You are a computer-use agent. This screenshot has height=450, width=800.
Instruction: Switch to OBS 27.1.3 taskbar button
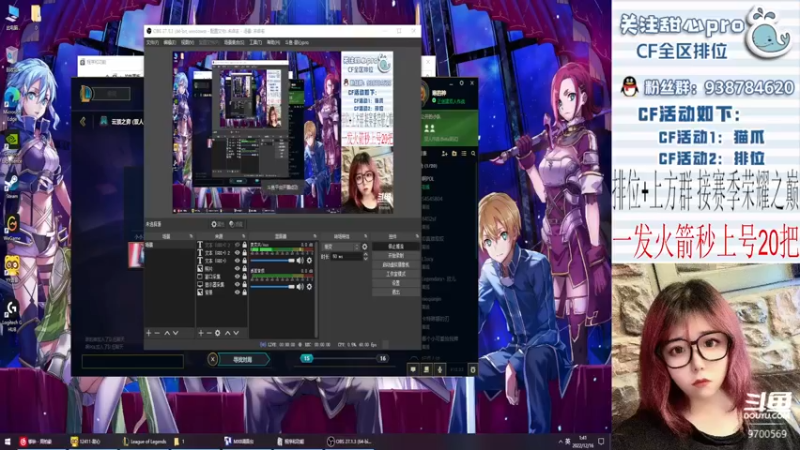(349, 441)
